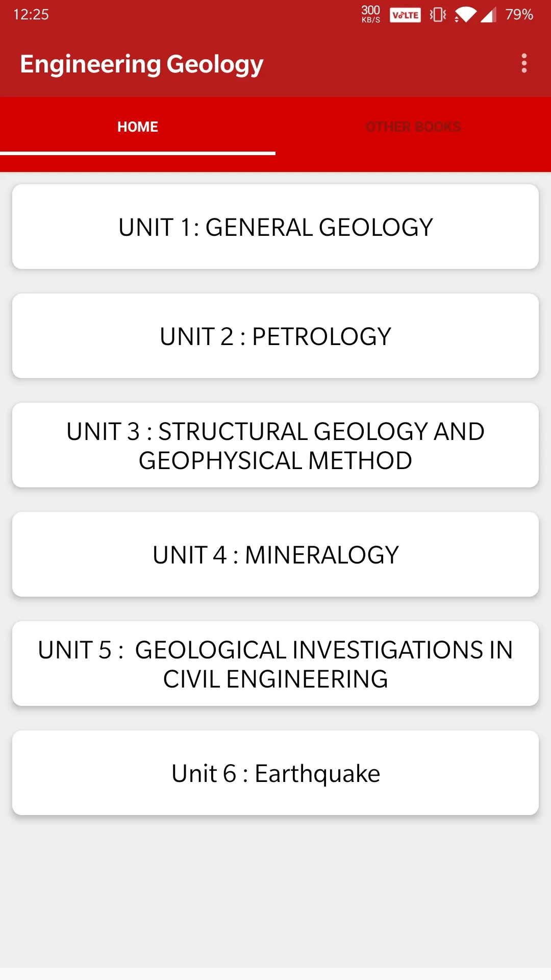
Task: Tap the word MINERALOGY in Unit 4 card
Action: tap(322, 555)
